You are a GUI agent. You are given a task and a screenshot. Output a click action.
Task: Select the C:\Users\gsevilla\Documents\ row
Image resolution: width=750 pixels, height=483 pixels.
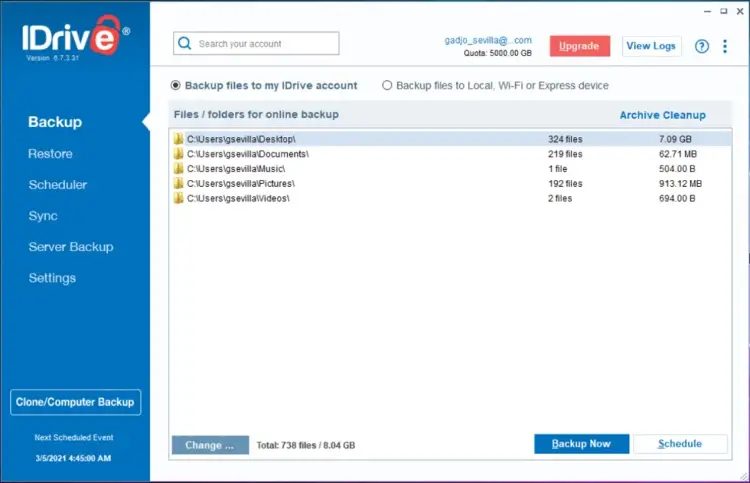click(x=450, y=154)
